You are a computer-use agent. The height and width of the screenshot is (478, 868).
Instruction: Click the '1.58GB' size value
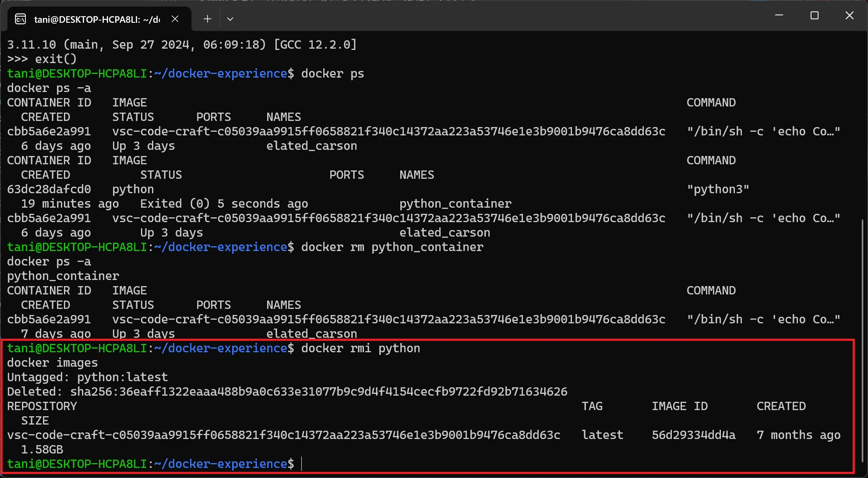point(42,450)
